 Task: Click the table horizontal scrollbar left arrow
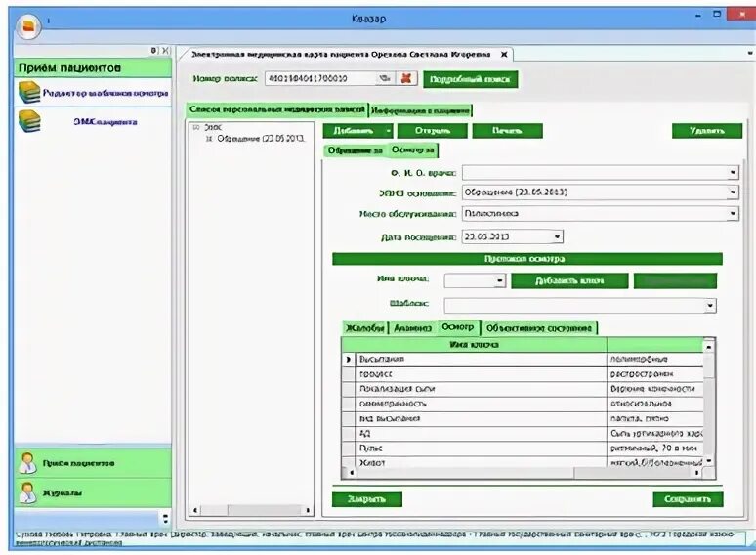(351, 473)
